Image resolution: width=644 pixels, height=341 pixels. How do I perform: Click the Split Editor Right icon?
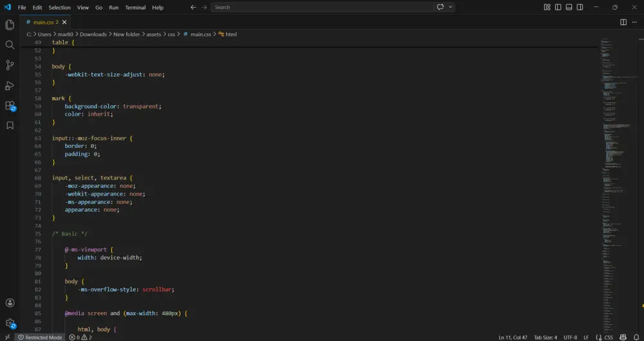tap(623, 22)
